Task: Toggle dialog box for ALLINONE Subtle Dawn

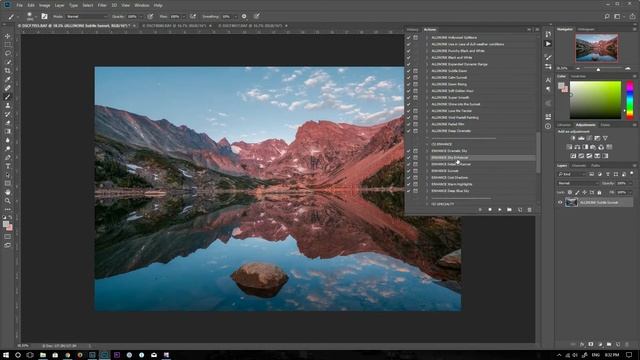Action: pos(416,71)
